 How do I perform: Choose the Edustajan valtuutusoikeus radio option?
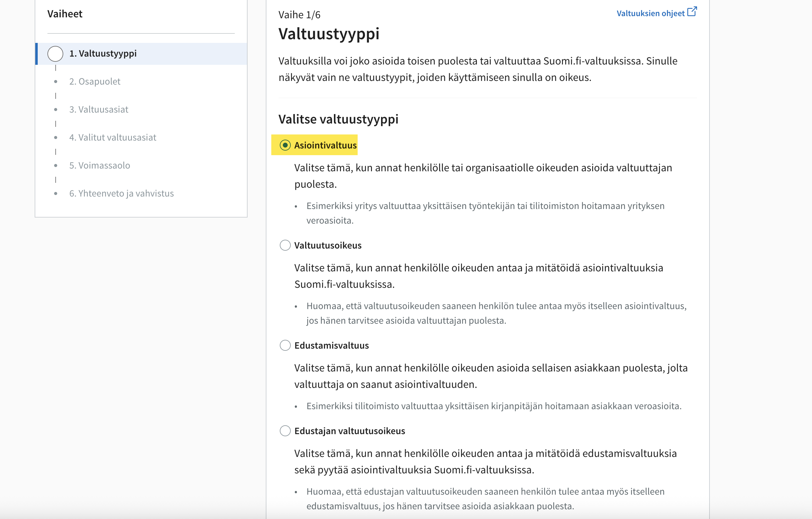tap(285, 431)
